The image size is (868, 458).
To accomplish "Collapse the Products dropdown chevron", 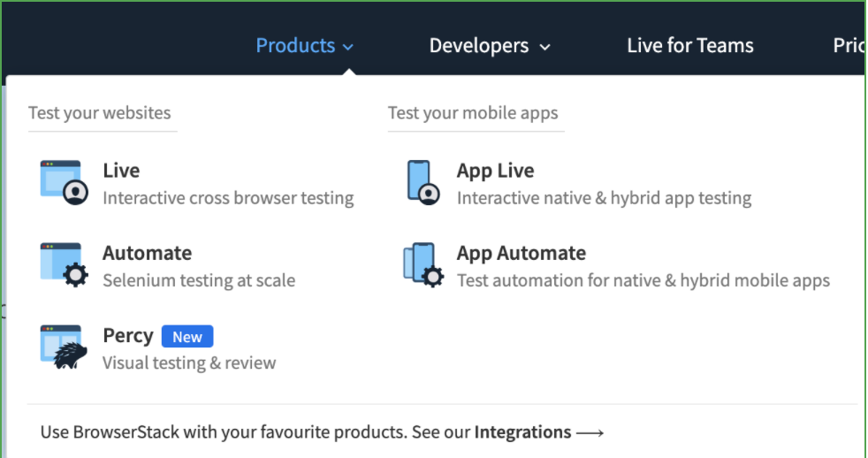I will [x=348, y=47].
